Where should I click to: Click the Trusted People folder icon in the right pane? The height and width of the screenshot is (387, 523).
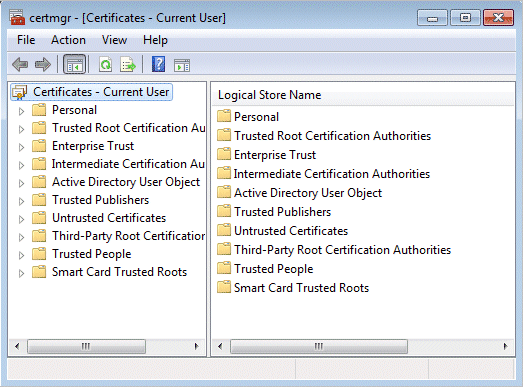pos(224,268)
